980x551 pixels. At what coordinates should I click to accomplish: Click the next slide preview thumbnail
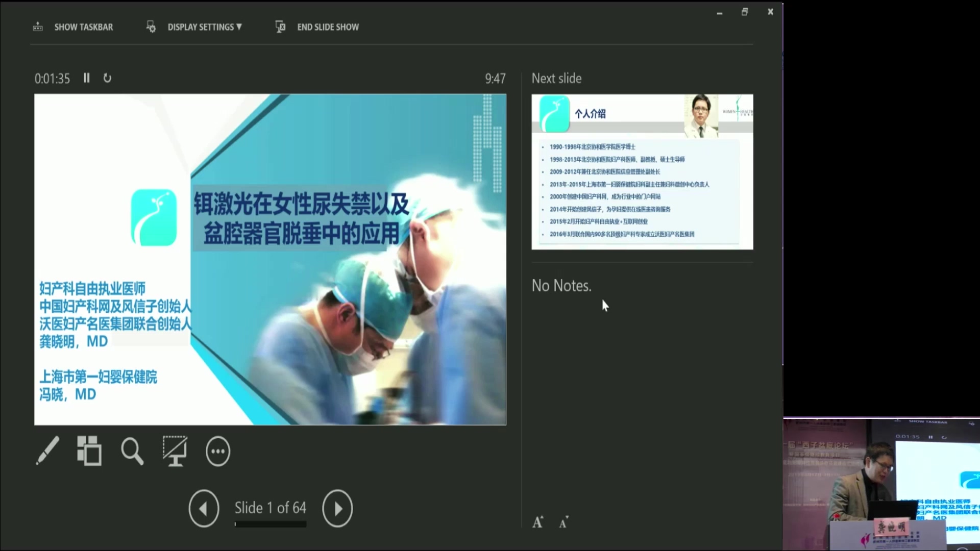642,172
